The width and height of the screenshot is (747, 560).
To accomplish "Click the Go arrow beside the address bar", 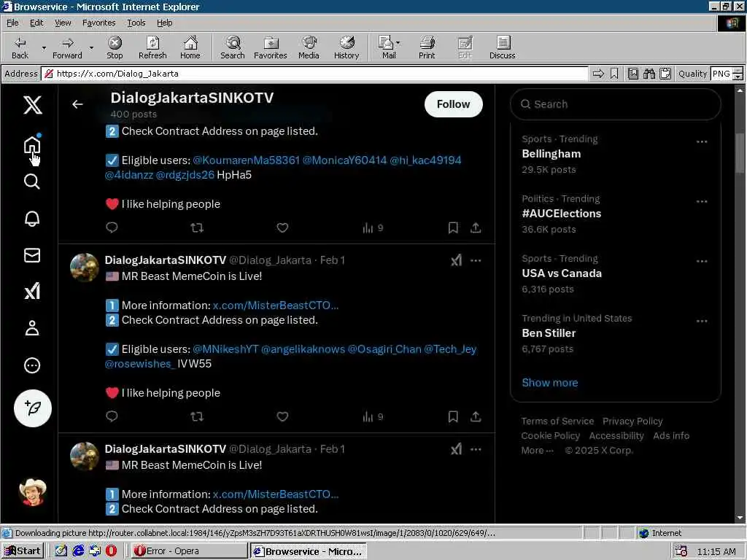I will tap(598, 74).
